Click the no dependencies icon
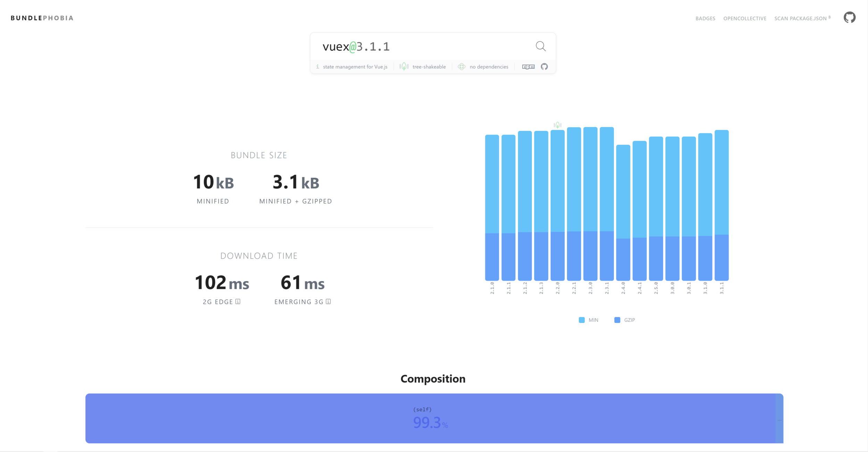 461,67
